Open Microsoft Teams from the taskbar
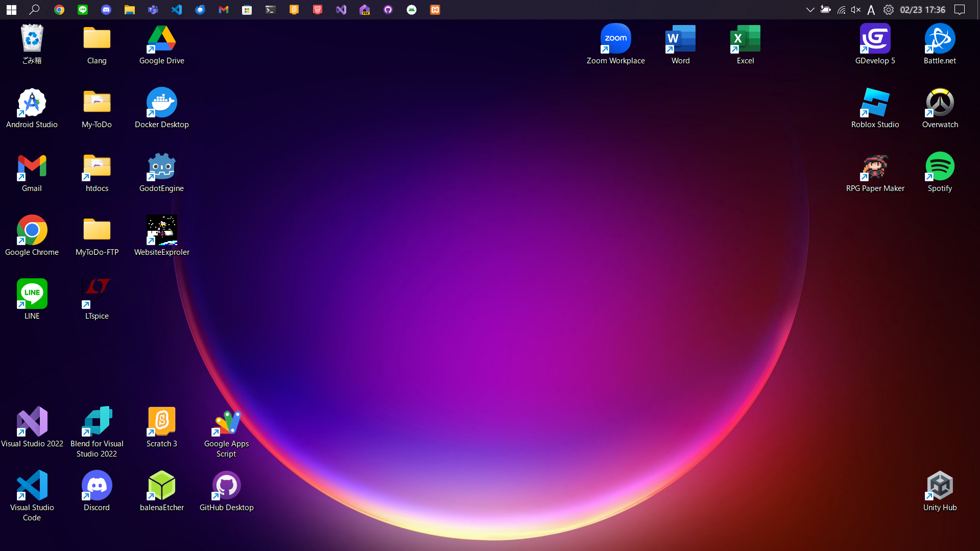This screenshot has height=551, width=980. (x=153, y=10)
